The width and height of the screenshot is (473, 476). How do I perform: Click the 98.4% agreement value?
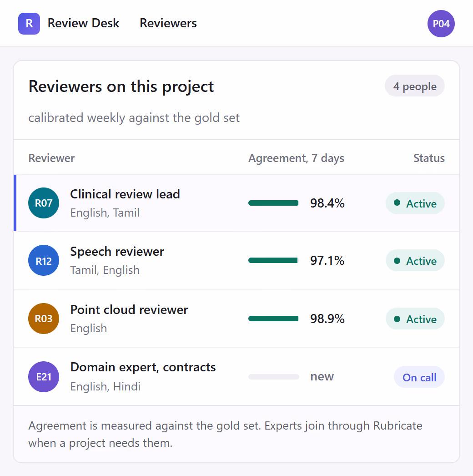pos(327,203)
